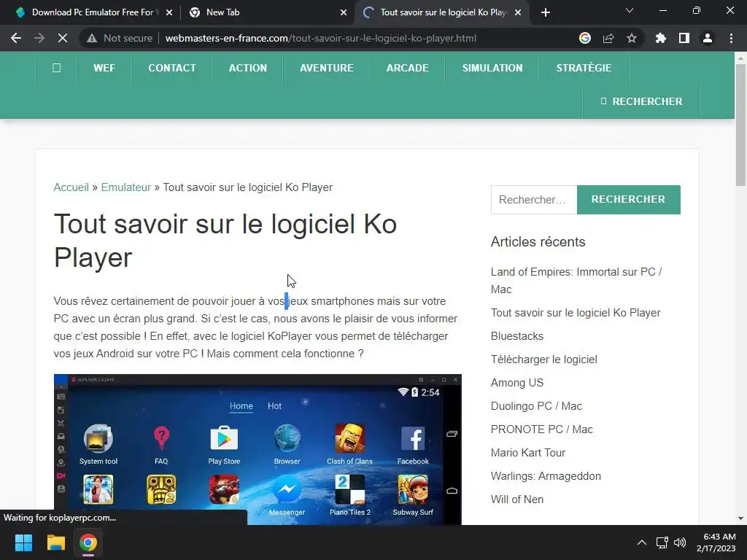Open the ARCADE category
The width and height of the screenshot is (747, 560).
407,68
